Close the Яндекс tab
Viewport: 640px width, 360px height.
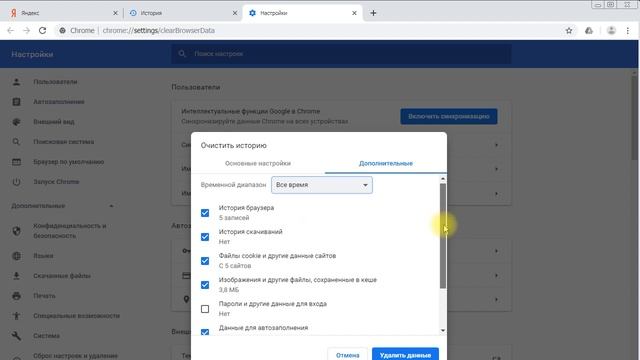[115, 13]
